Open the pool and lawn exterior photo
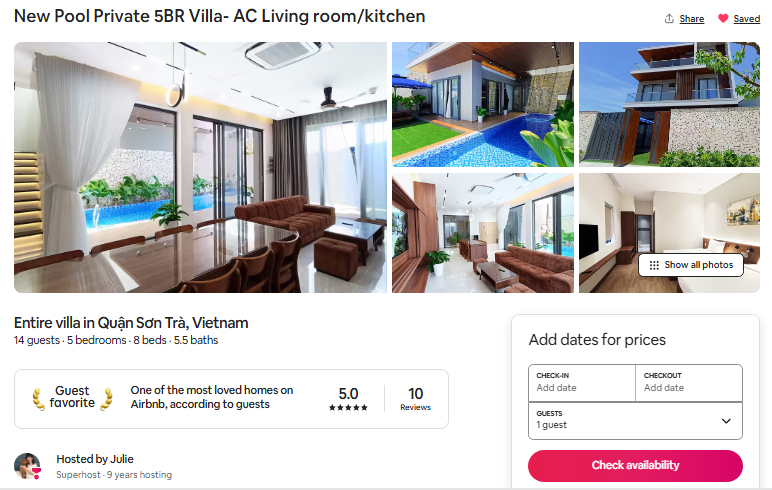Image resolution: width=772 pixels, height=490 pixels. [482, 104]
